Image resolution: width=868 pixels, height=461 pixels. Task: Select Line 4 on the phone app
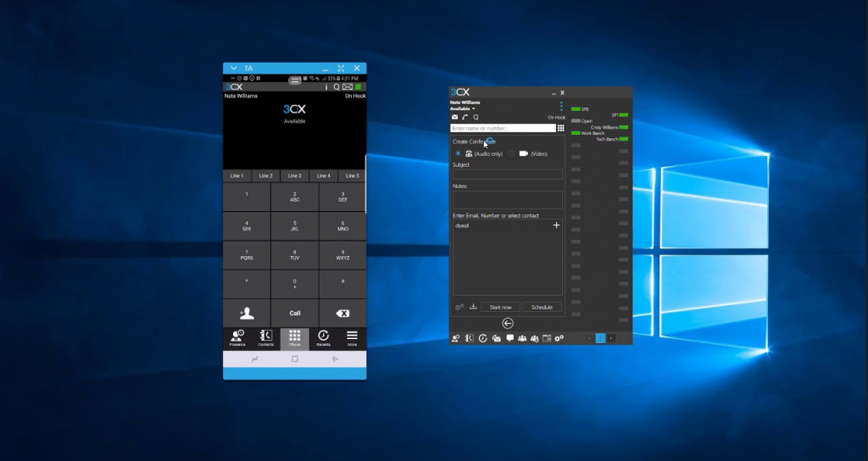tap(323, 175)
